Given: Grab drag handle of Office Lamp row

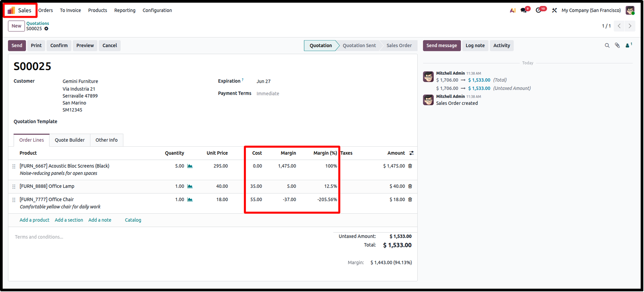Looking at the screenshot, I should point(14,187).
